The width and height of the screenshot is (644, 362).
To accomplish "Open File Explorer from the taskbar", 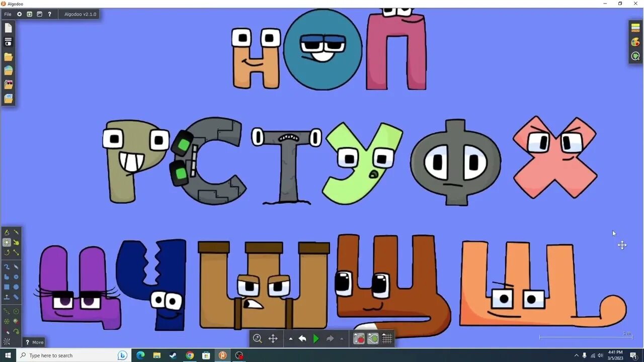I will (x=156, y=355).
